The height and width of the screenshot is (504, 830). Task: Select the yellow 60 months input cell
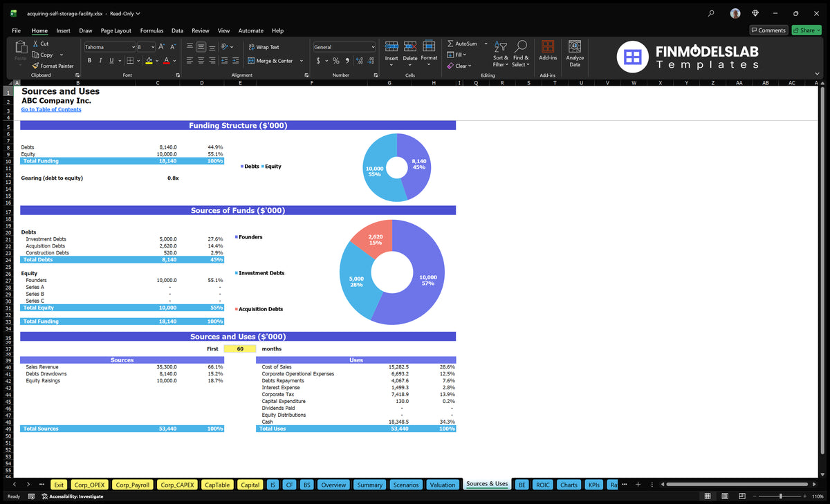pos(240,349)
